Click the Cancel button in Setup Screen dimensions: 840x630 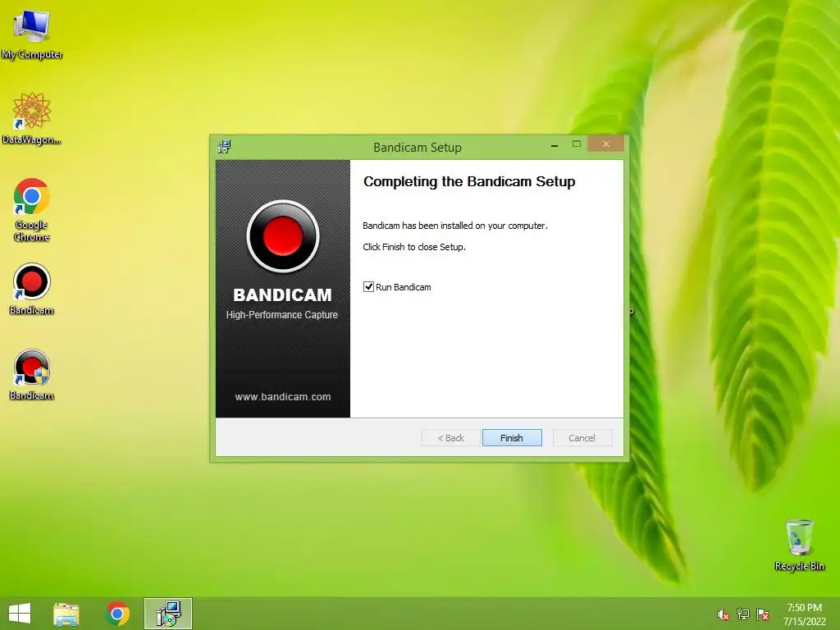tap(582, 438)
